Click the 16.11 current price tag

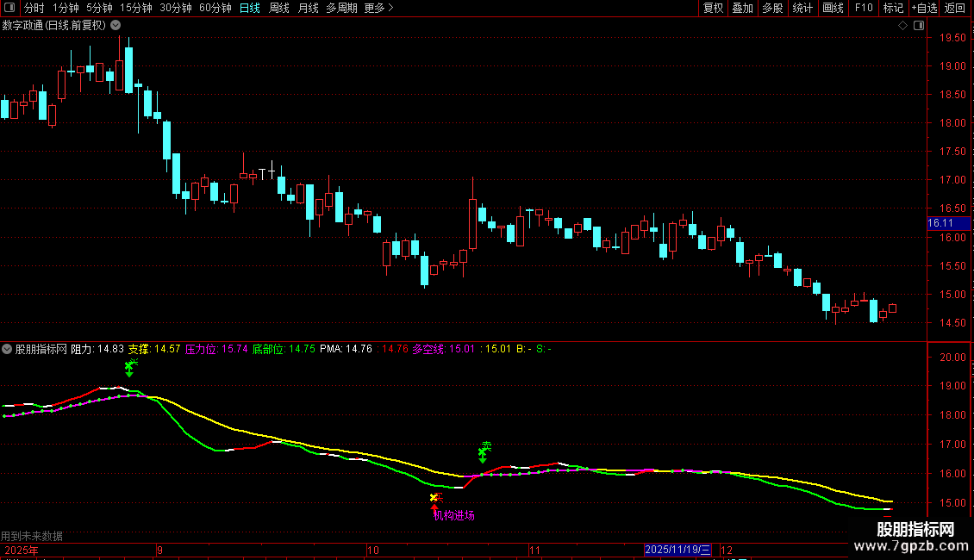pos(947,223)
